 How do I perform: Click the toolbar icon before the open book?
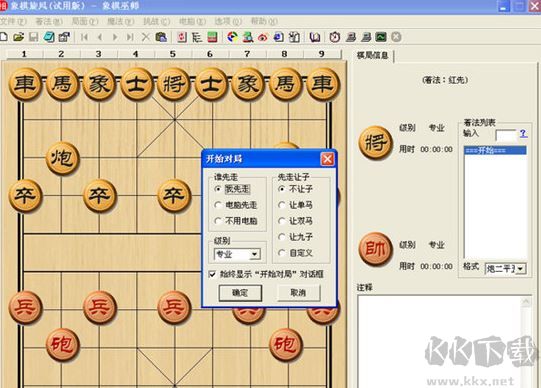(294, 37)
